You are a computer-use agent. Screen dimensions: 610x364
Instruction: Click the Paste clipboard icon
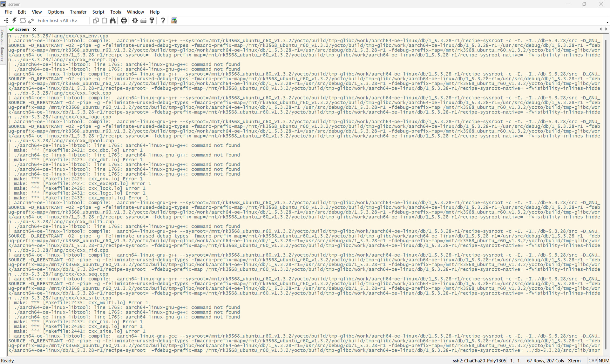tap(104, 21)
